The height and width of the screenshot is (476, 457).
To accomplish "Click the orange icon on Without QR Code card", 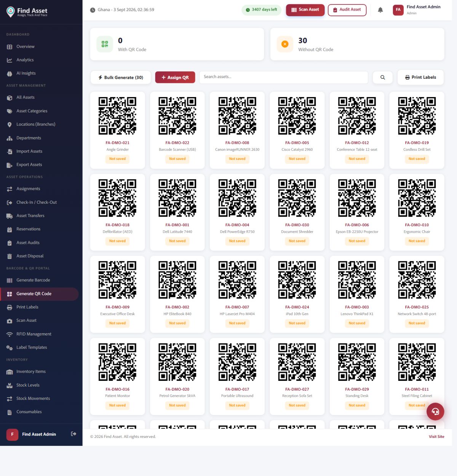I will point(285,44).
